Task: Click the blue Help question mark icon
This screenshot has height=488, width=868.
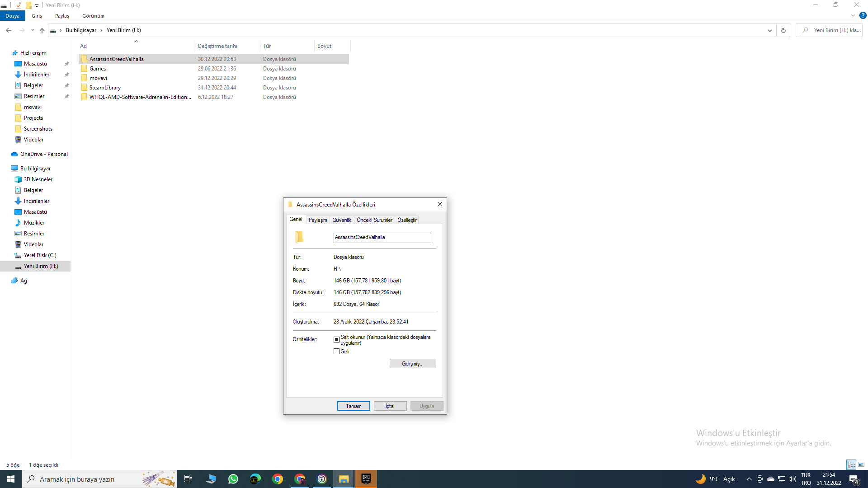Action: (863, 15)
